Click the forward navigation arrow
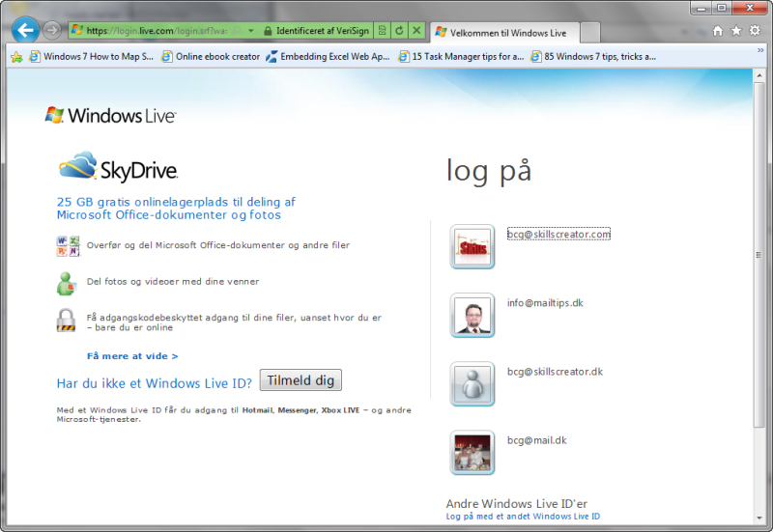 (52, 31)
